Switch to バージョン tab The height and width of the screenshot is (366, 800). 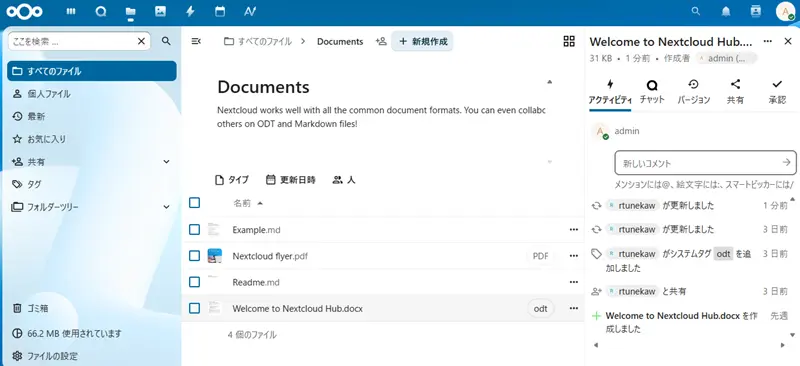coord(693,92)
